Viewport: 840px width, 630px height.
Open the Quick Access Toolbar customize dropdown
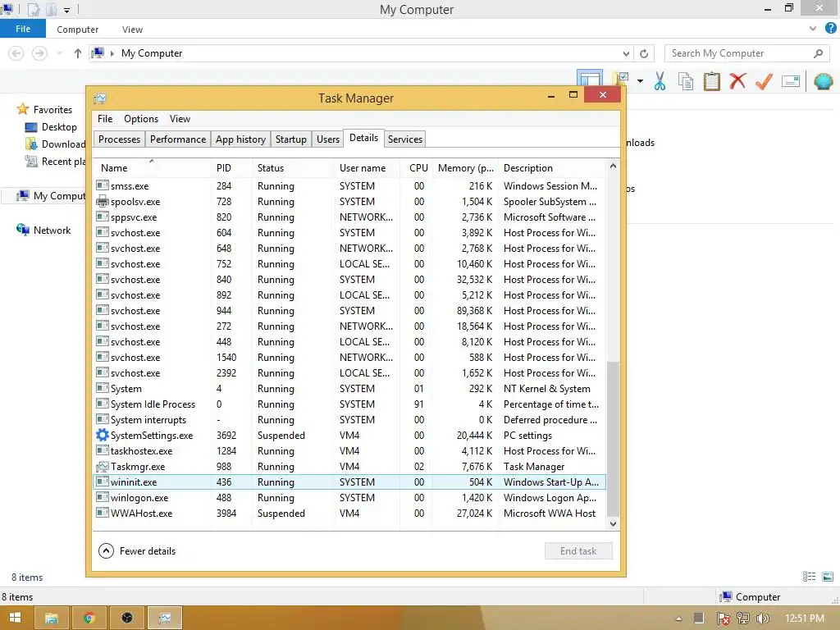67,10
